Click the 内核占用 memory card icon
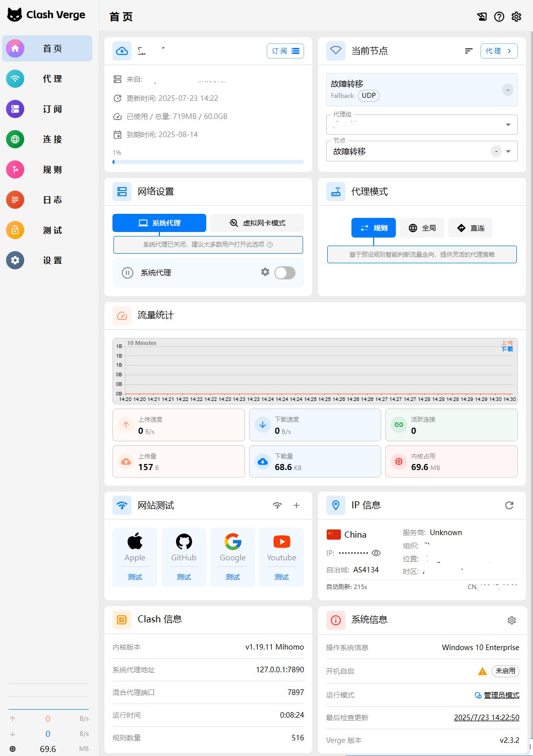Image resolution: width=533 pixels, height=756 pixels. coord(399,461)
